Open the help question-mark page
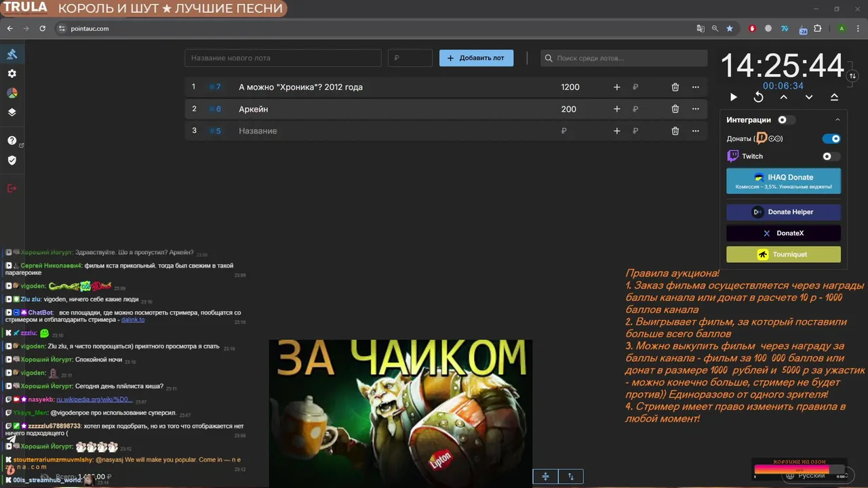868x488 pixels. (x=12, y=140)
